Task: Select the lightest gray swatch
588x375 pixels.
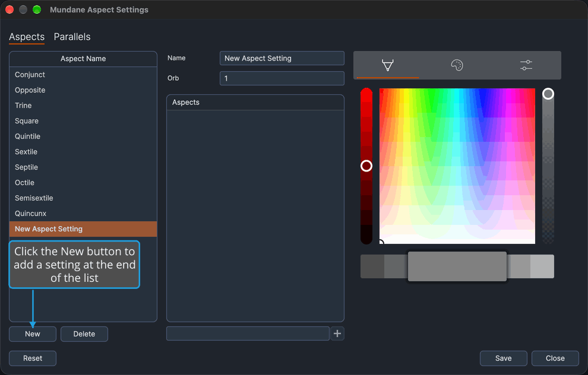Action: (542, 266)
